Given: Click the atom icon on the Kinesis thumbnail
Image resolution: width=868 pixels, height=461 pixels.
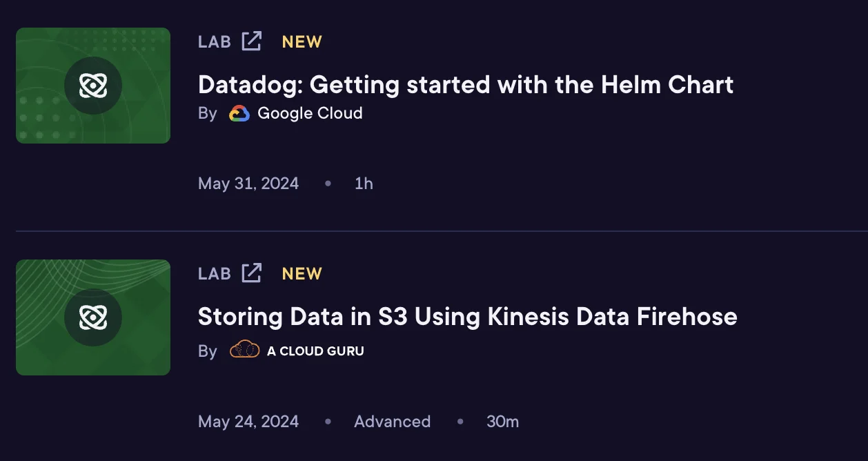Looking at the screenshot, I should tap(93, 317).
